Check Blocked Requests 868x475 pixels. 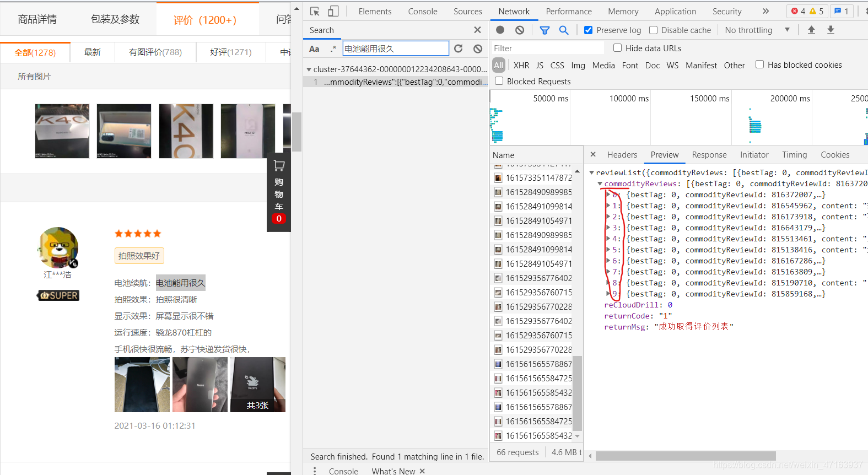(x=499, y=81)
